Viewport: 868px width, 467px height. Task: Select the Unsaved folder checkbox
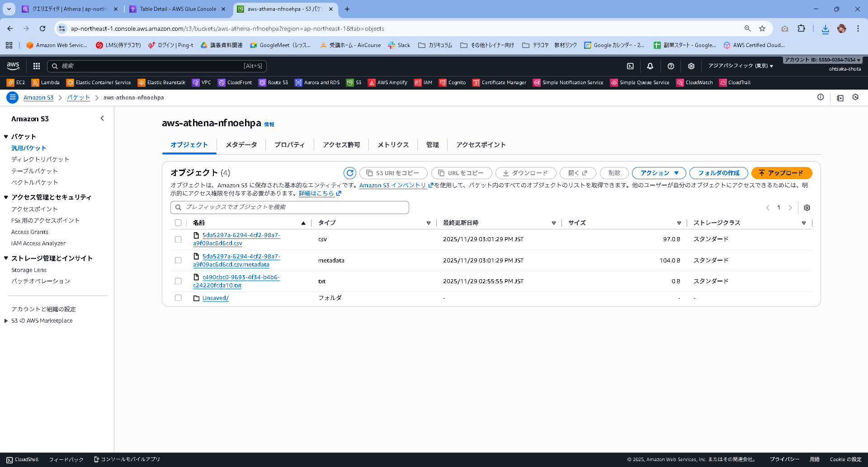pos(178,298)
